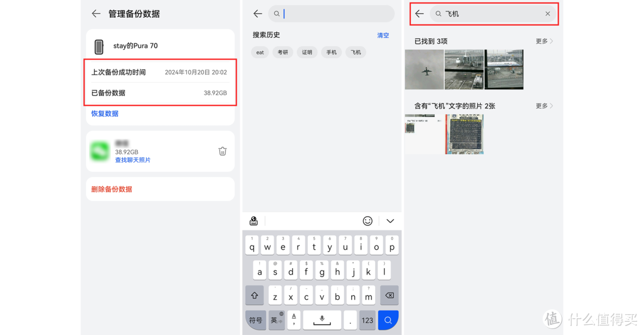Tap the backspace key on the keyboard
Image resolution: width=644 pixels, height=335 pixels.
(389, 295)
